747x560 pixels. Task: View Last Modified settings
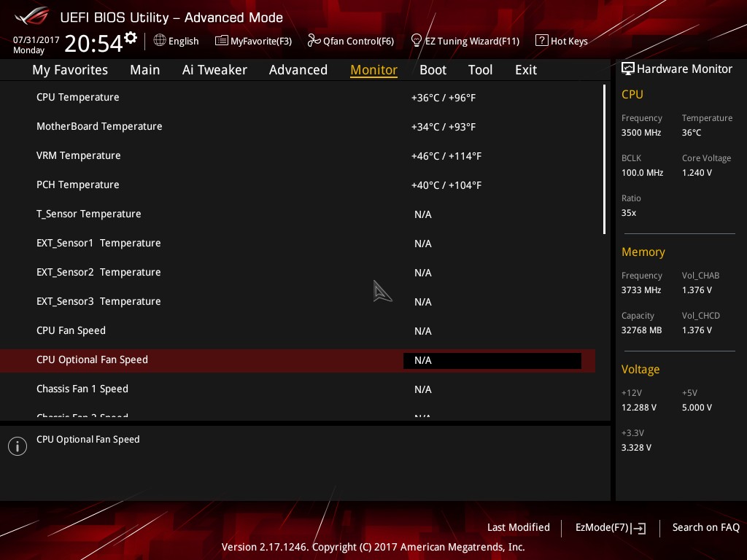coord(519,527)
